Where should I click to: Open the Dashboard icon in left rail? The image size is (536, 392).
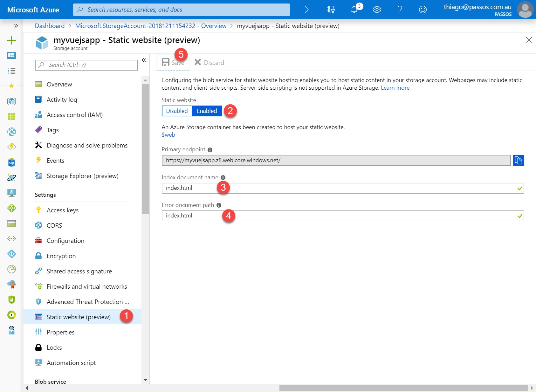pos(11,55)
